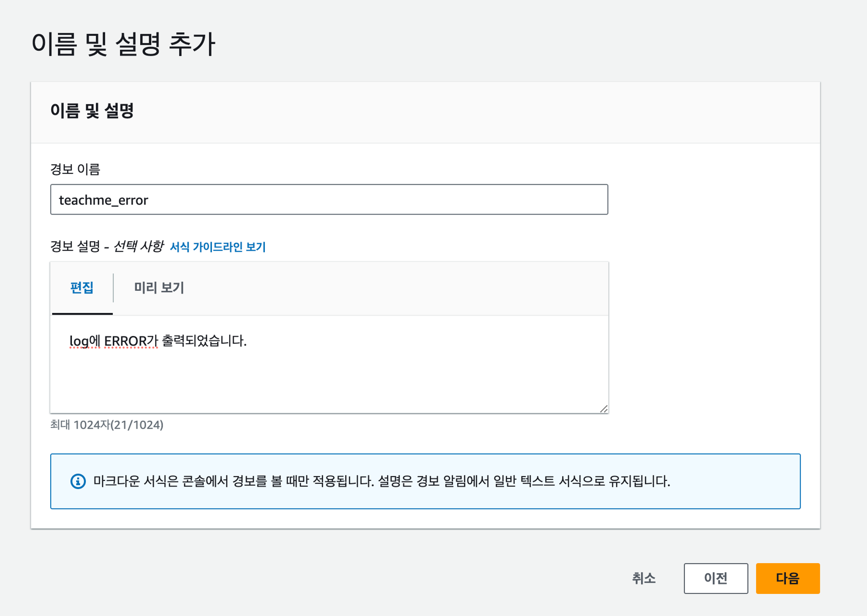
Task: Focus the 경보 이름 input containing teachme_error
Action: pos(329,199)
